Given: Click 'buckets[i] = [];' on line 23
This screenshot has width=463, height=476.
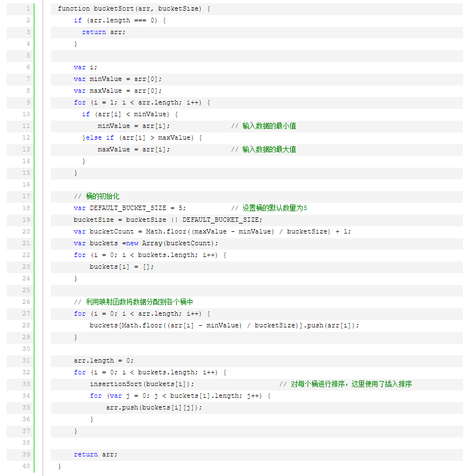Looking at the screenshot, I should (122, 267).
